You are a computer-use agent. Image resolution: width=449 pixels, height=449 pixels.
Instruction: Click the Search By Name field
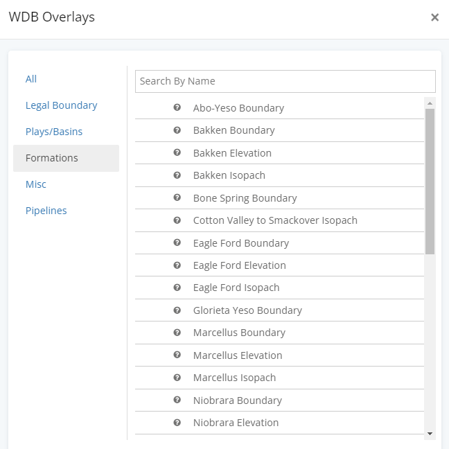285,81
